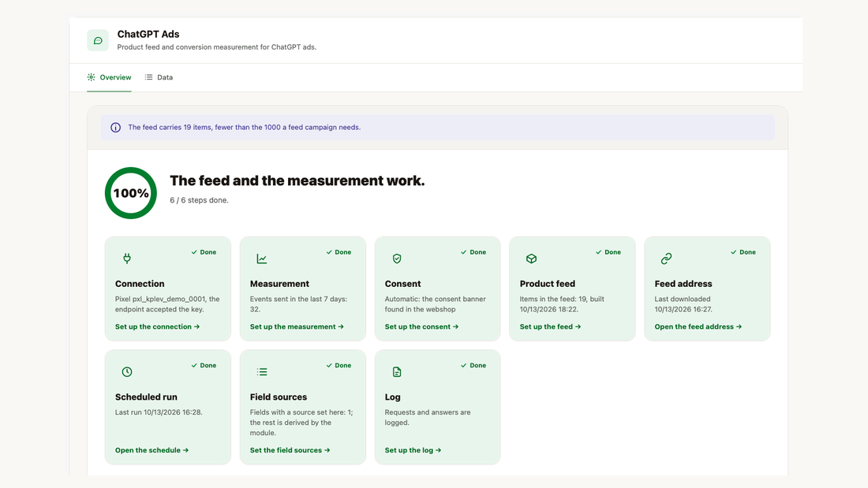Follow the Set up the measurement link
The width and height of the screenshot is (868, 488).
(297, 326)
